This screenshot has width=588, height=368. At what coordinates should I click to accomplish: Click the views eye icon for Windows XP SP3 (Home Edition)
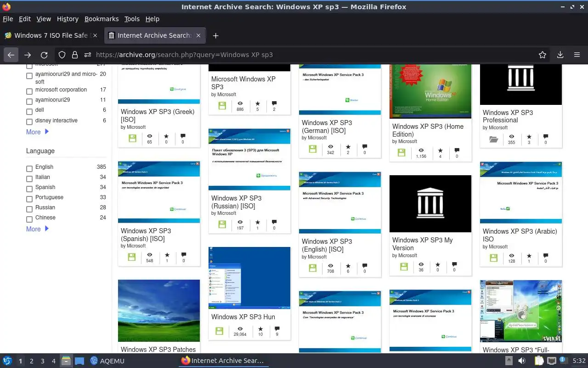[421, 150]
